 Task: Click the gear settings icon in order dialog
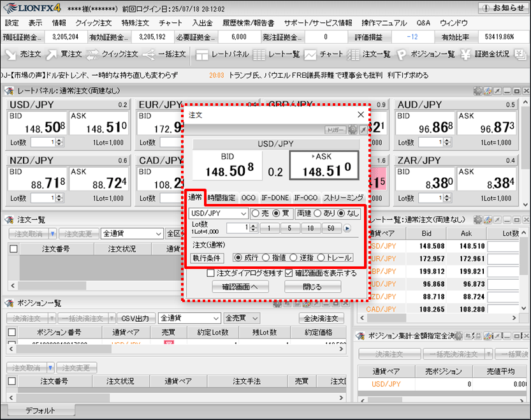point(352,129)
